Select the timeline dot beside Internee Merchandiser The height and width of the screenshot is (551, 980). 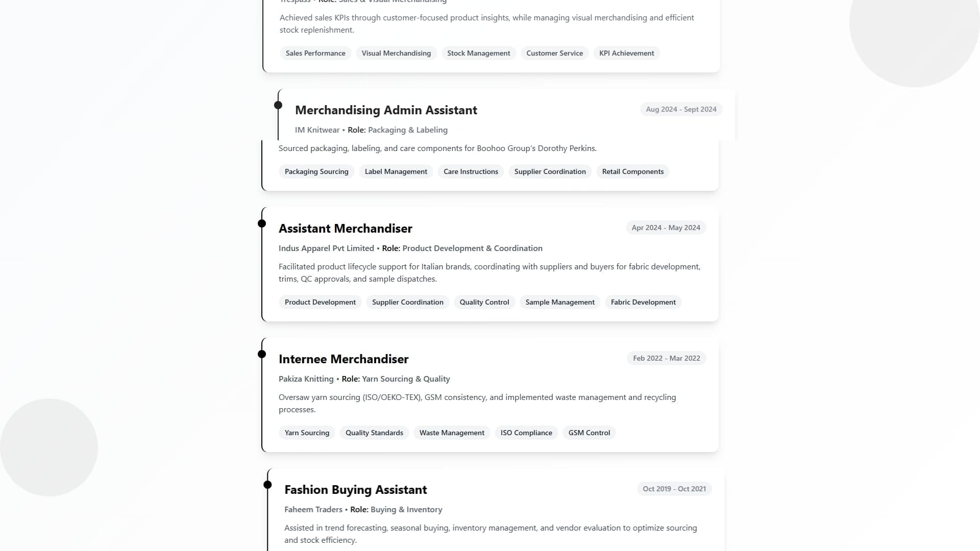tap(262, 354)
